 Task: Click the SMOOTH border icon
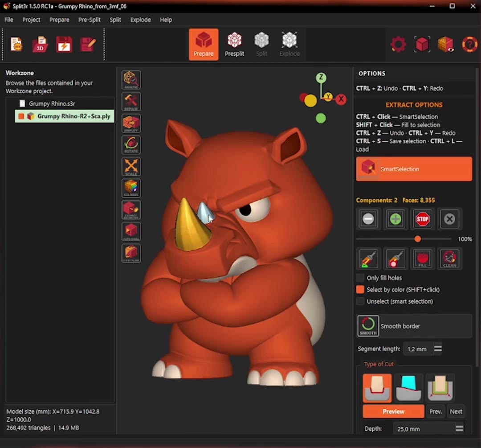coord(368,326)
